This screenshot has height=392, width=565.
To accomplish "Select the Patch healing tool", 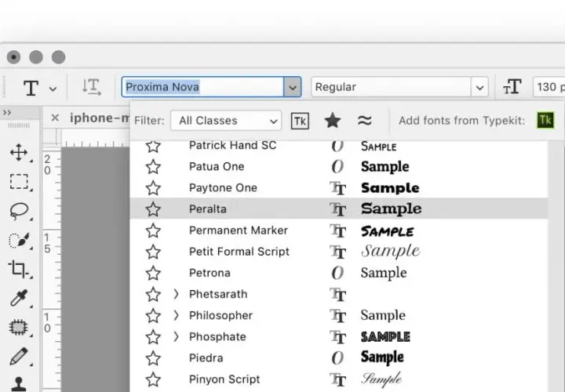I will pyautogui.click(x=19, y=327).
